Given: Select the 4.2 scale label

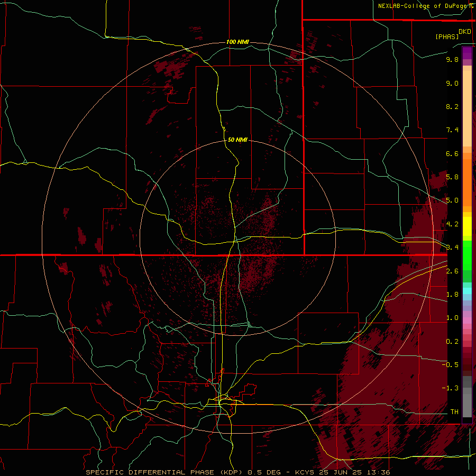Looking at the screenshot, I should [x=452, y=224].
